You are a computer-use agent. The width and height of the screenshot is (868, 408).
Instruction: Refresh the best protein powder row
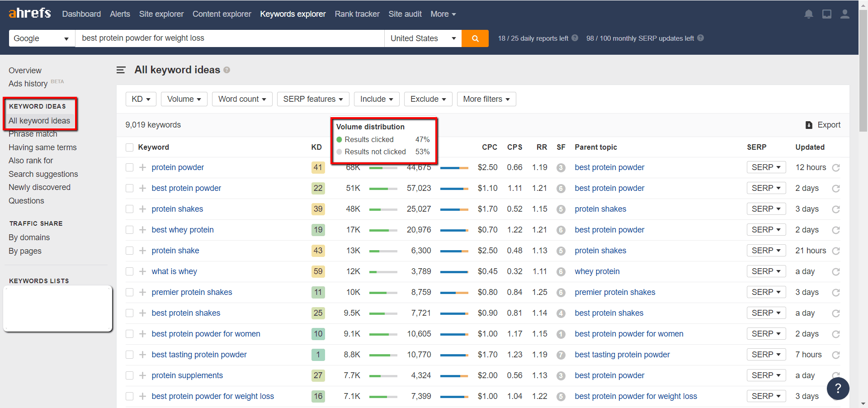point(836,189)
